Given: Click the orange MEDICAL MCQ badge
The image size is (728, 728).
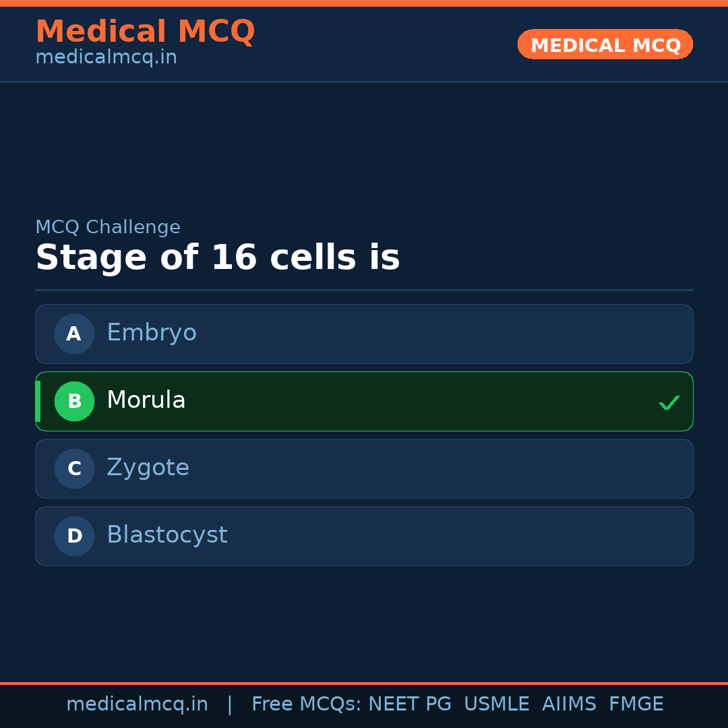Looking at the screenshot, I should (605, 44).
